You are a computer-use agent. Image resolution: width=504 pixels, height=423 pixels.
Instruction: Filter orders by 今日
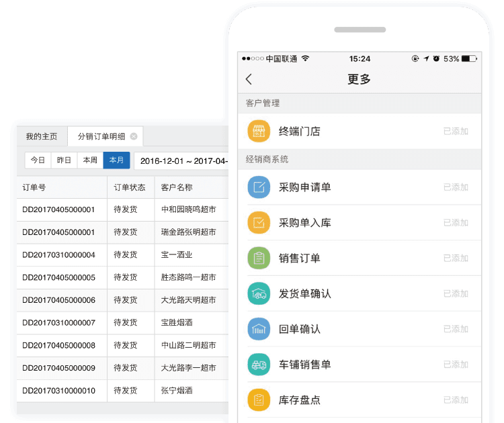point(38,160)
